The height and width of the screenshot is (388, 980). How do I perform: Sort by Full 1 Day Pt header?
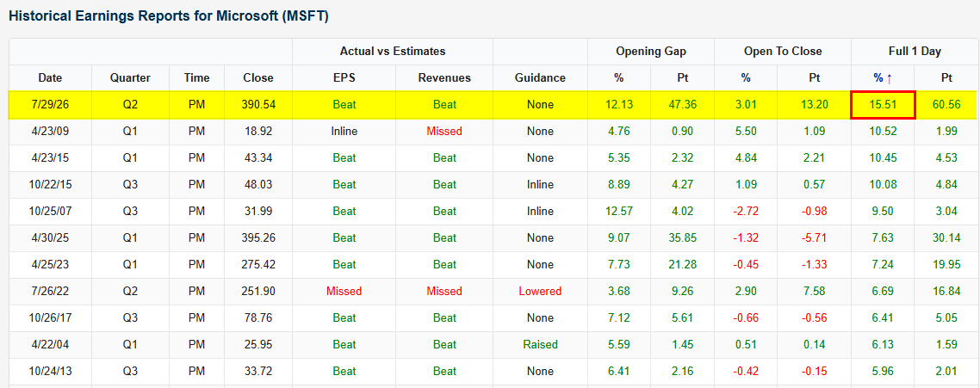click(x=947, y=78)
